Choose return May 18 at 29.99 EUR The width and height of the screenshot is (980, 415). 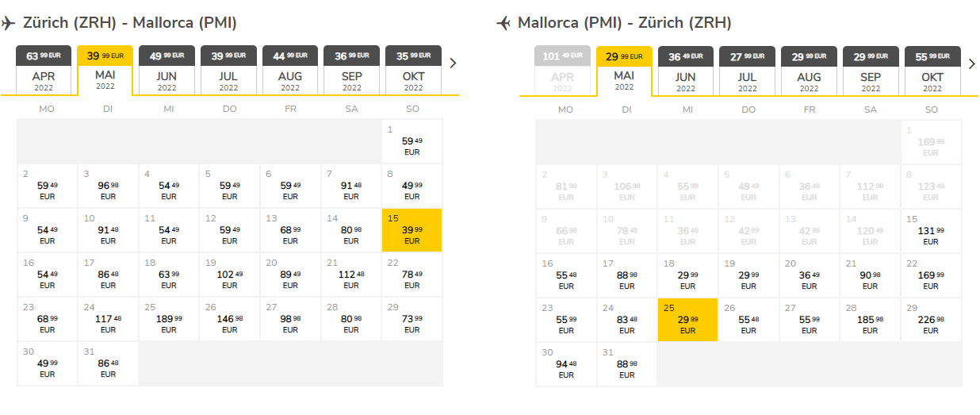(x=687, y=275)
